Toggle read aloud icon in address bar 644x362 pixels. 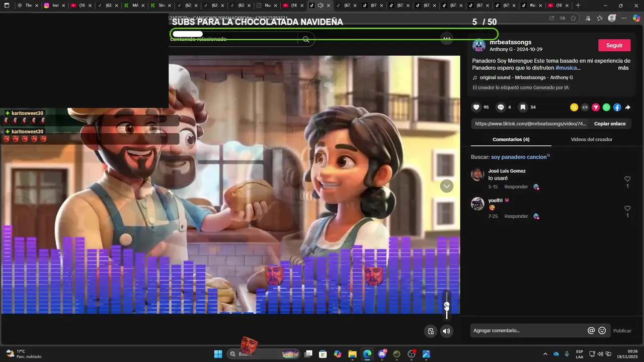[562, 18]
